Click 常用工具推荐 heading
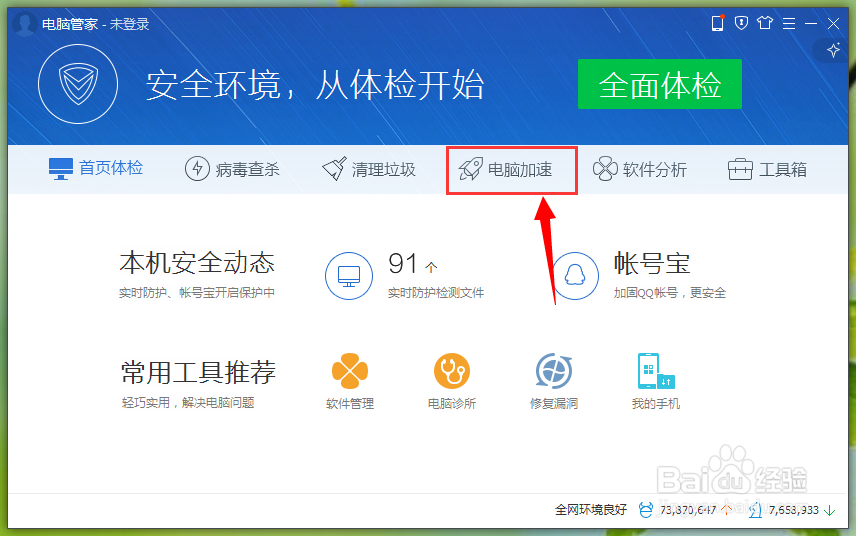856x536 pixels. pos(198,373)
